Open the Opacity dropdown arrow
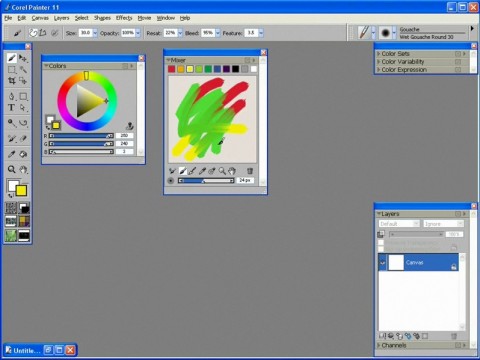This screenshot has width=480, height=360. click(138, 33)
